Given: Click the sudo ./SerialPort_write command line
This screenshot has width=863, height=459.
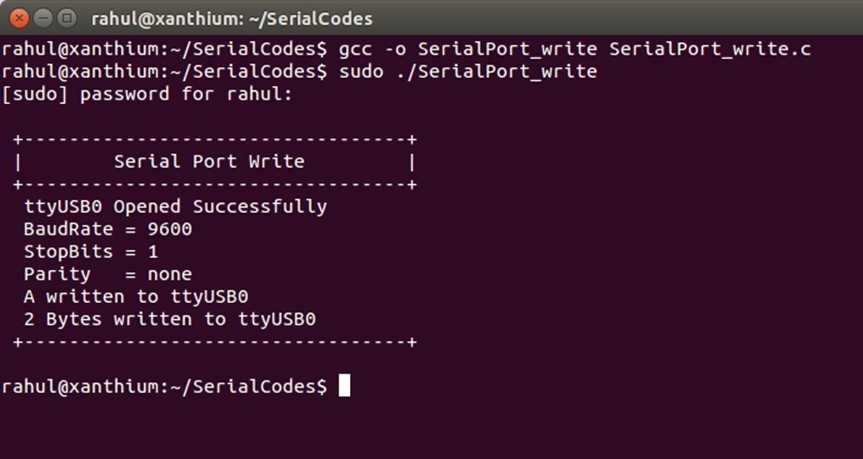Looking at the screenshot, I should pyautogui.click(x=299, y=72).
